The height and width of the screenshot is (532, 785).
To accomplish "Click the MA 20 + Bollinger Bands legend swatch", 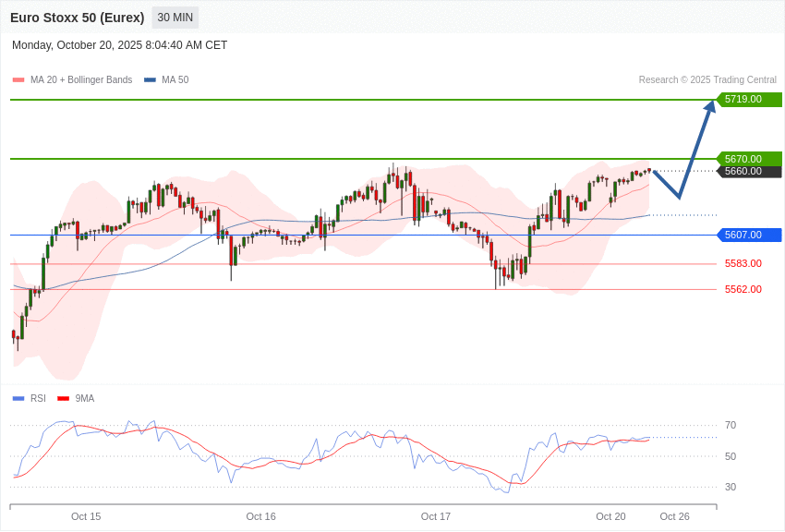I will (18, 80).
